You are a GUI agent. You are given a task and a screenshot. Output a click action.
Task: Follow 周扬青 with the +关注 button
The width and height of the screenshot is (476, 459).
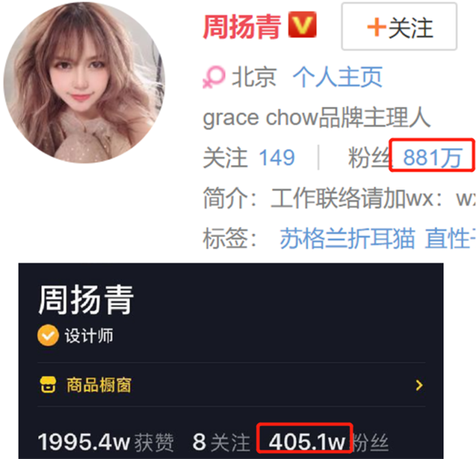click(x=399, y=26)
